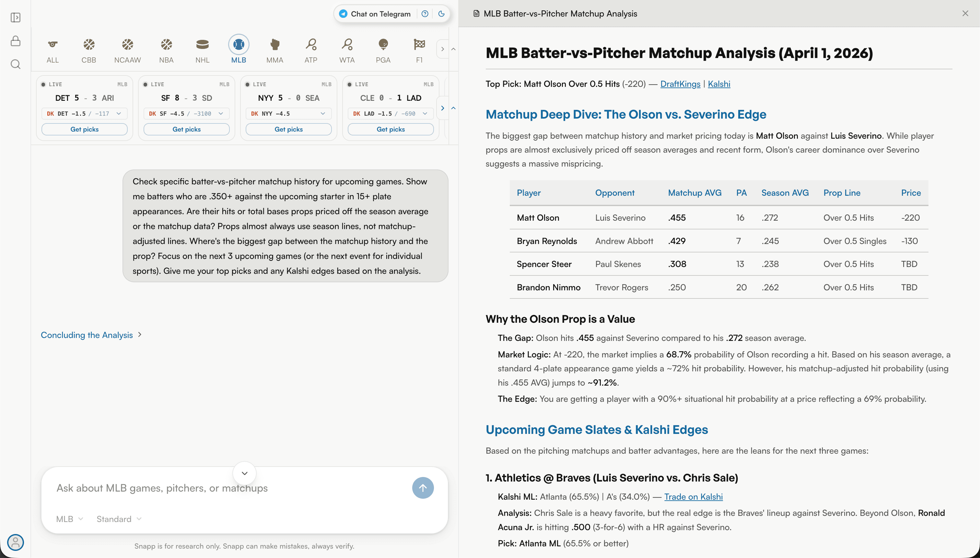The image size is (980, 558).
Task: Get picks for CLE vs LAD
Action: [391, 129]
